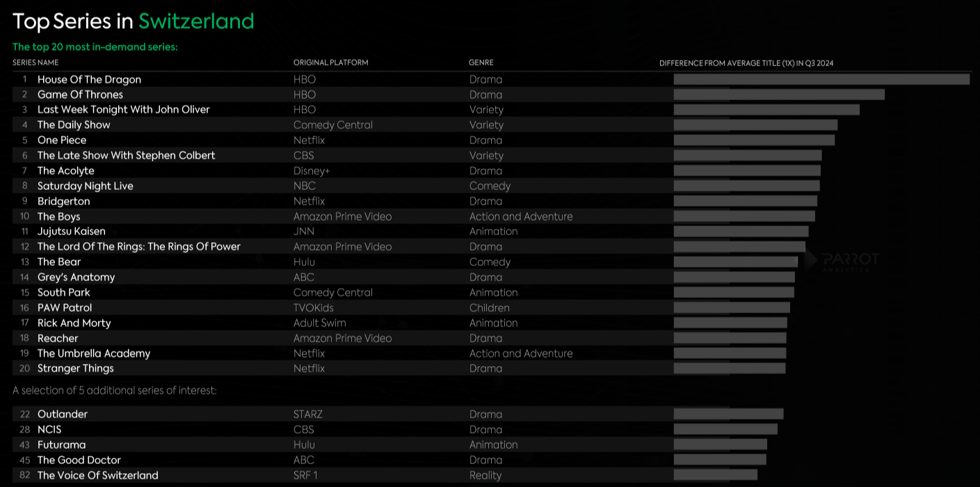Click Action and Adventure genre for The Umbrella Academy

click(521, 353)
